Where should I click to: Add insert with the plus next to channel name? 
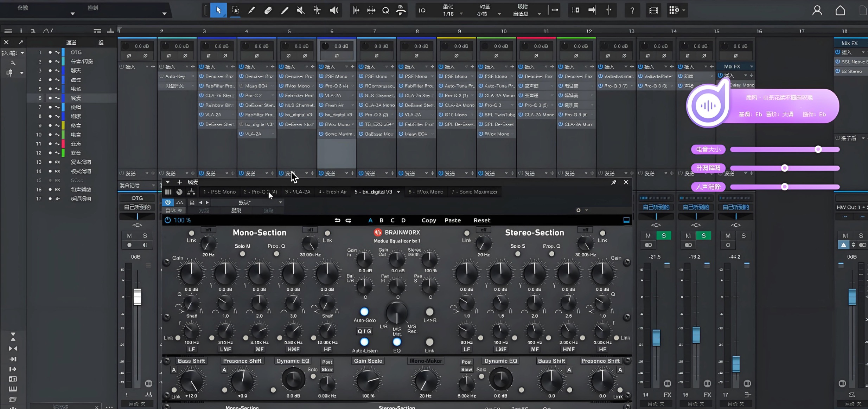179,182
